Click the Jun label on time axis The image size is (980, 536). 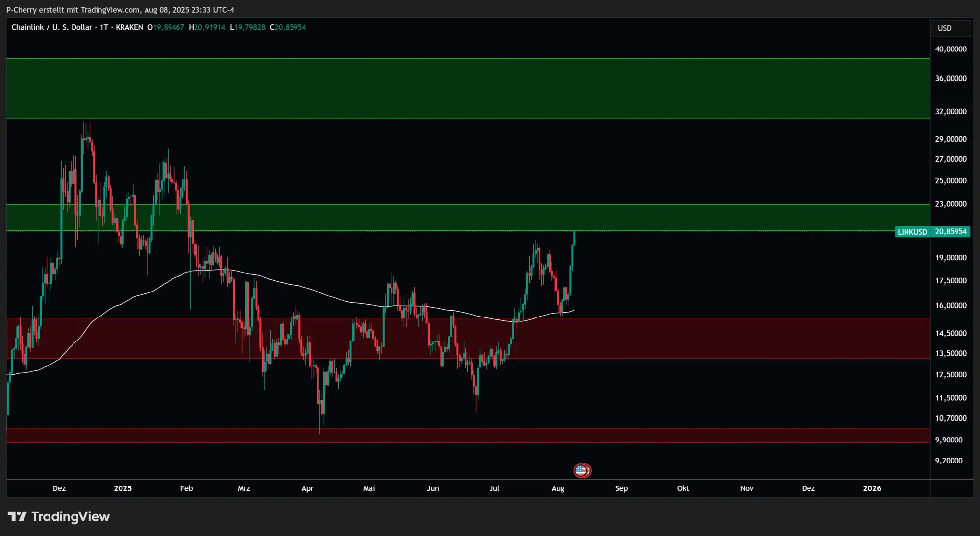(433, 488)
